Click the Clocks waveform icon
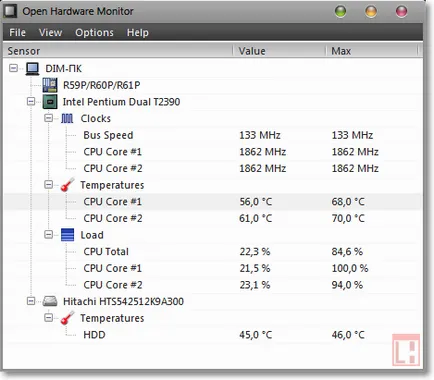The width and height of the screenshot is (434, 380). coord(67,118)
